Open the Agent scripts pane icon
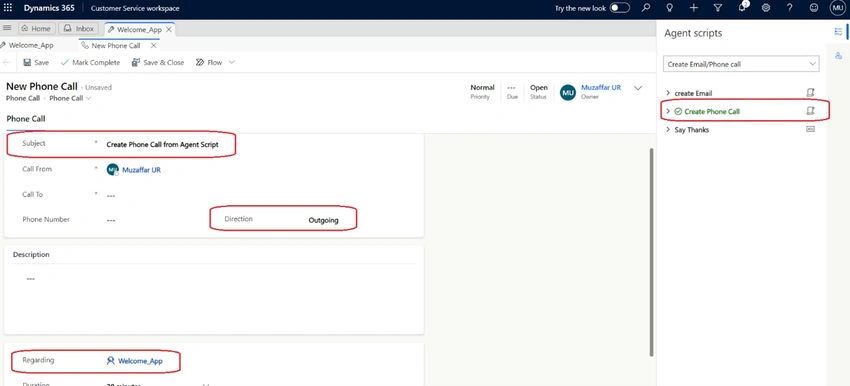Screen dimensions: 850x386 coord(838,32)
